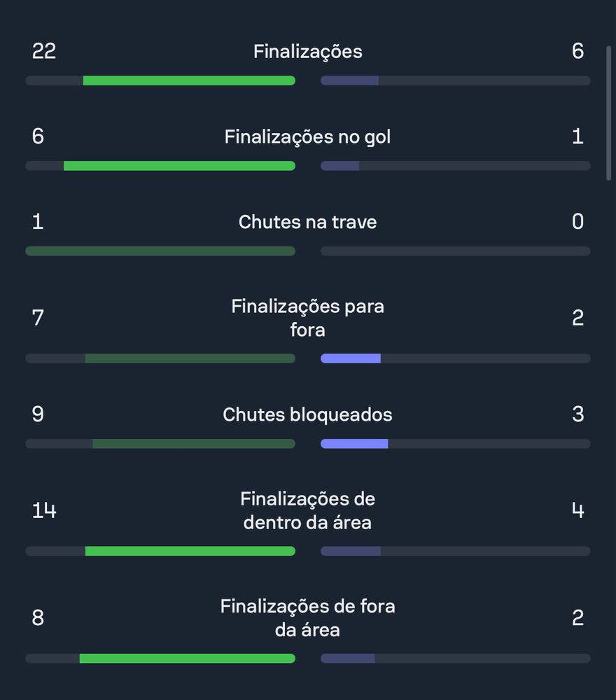Tap the away value 3 for Chutes bloqueados
The image size is (616, 700).
pos(578,414)
